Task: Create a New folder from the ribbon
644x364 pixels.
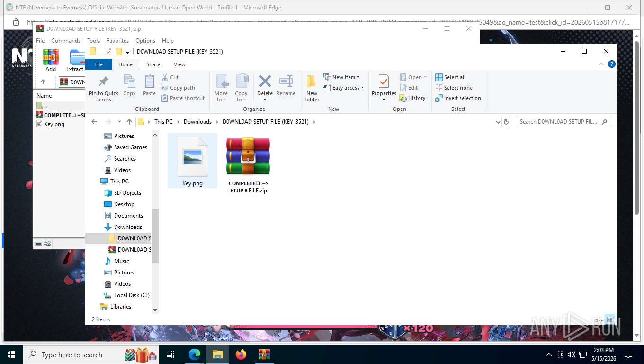Action: 312,88
